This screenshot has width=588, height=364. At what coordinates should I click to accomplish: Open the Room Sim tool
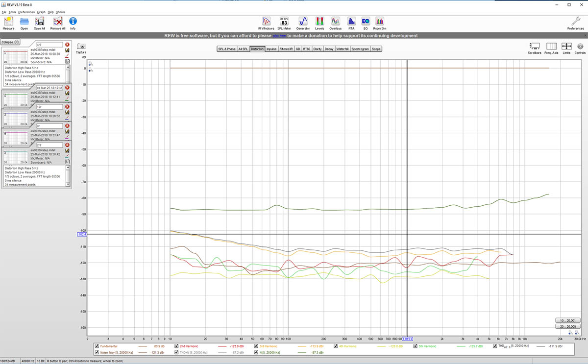pos(380,21)
